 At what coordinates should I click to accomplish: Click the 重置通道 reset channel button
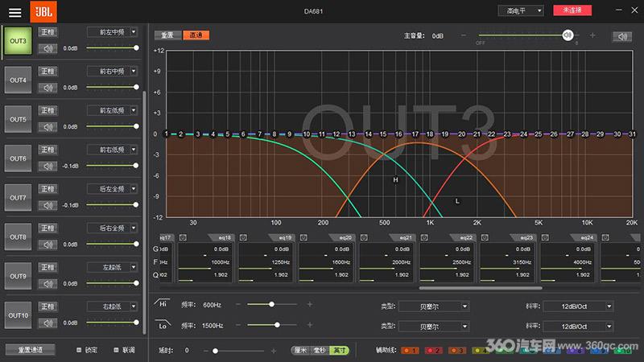[30, 350]
